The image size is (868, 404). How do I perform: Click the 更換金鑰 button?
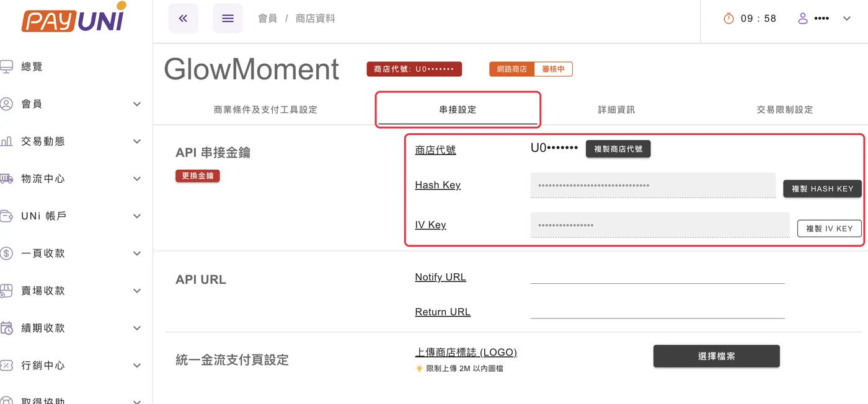pos(198,176)
